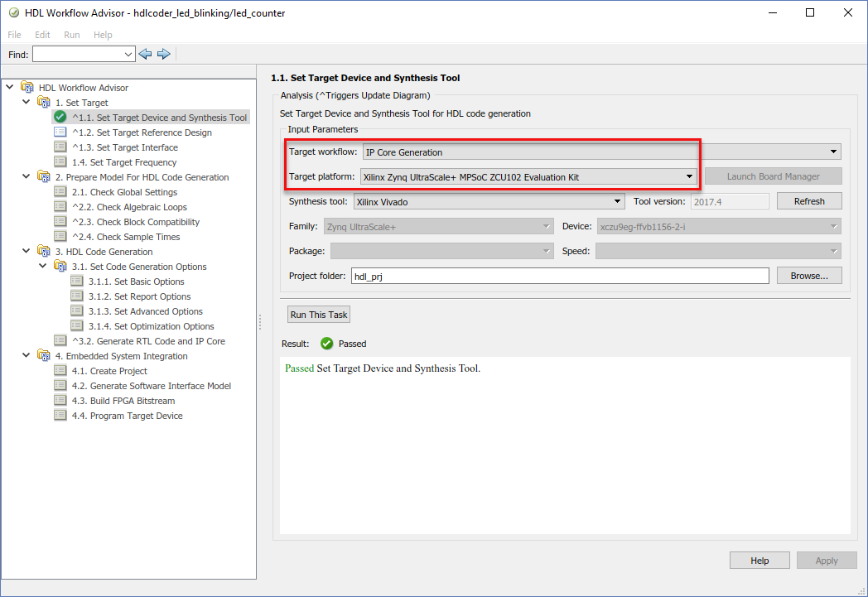This screenshot has height=597, width=868.
Task: Click the folder icon of 3. HDL Code Generation
Action: coord(44,252)
